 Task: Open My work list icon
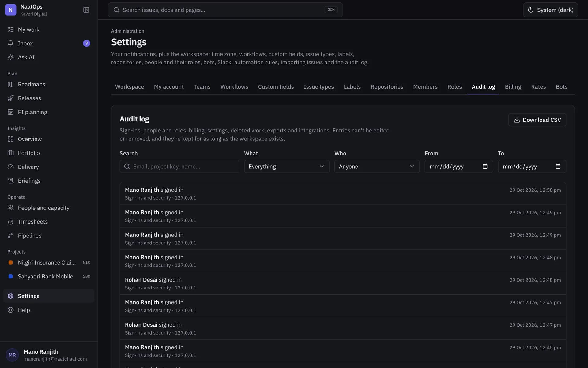point(11,29)
